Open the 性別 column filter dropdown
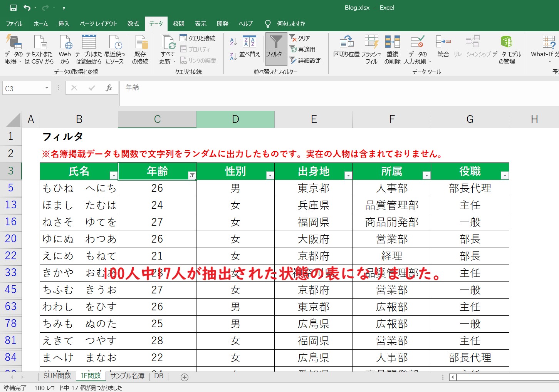This screenshot has height=392, width=559. [270, 176]
